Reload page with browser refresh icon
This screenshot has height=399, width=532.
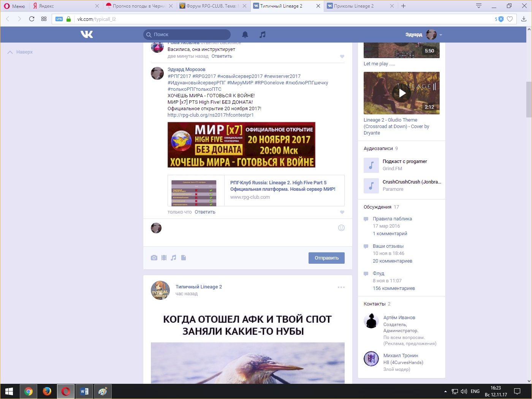pos(32,19)
